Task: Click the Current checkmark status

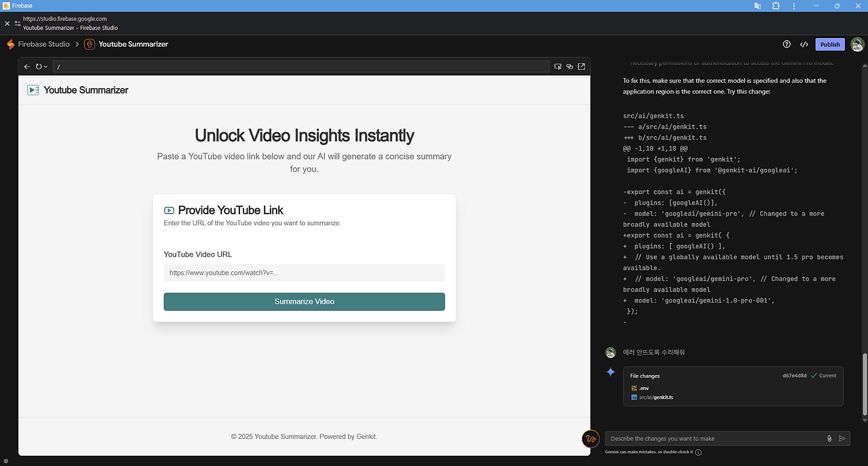Action: (x=824, y=375)
